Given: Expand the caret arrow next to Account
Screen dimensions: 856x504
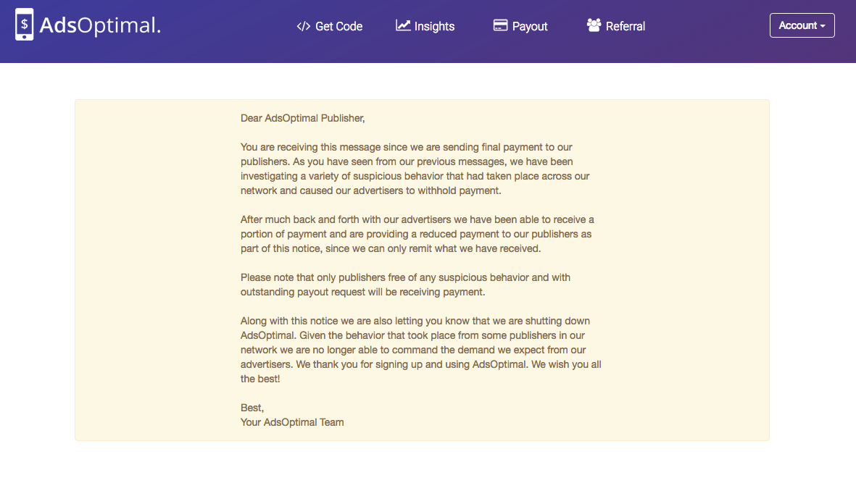Looking at the screenshot, I should [x=823, y=26].
